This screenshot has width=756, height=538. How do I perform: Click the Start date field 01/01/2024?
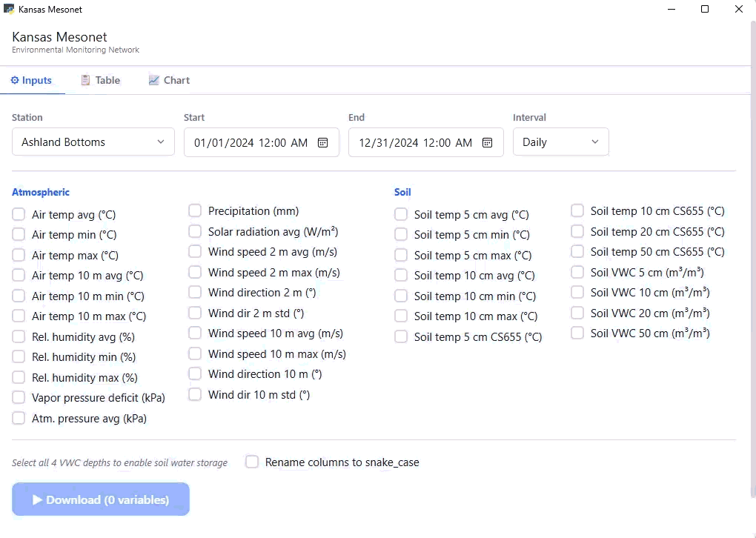pyautogui.click(x=262, y=142)
